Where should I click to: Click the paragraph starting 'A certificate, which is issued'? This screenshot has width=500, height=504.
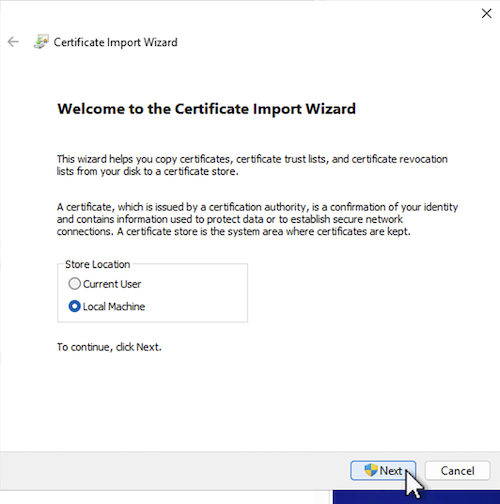[x=257, y=219]
